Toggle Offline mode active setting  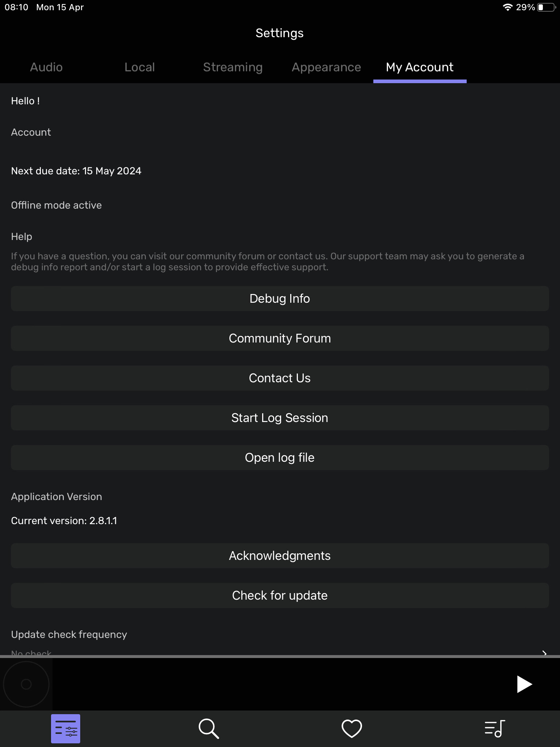point(56,205)
